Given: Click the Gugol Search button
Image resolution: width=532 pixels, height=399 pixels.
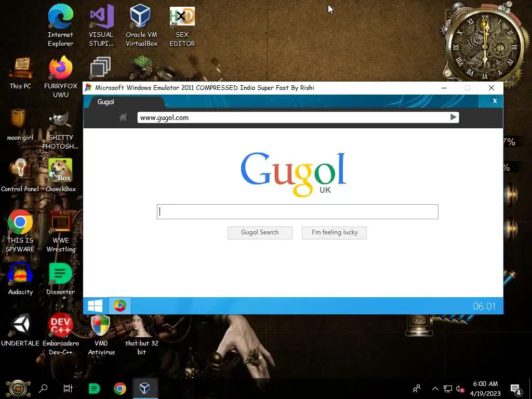Looking at the screenshot, I should pos(260,233).
